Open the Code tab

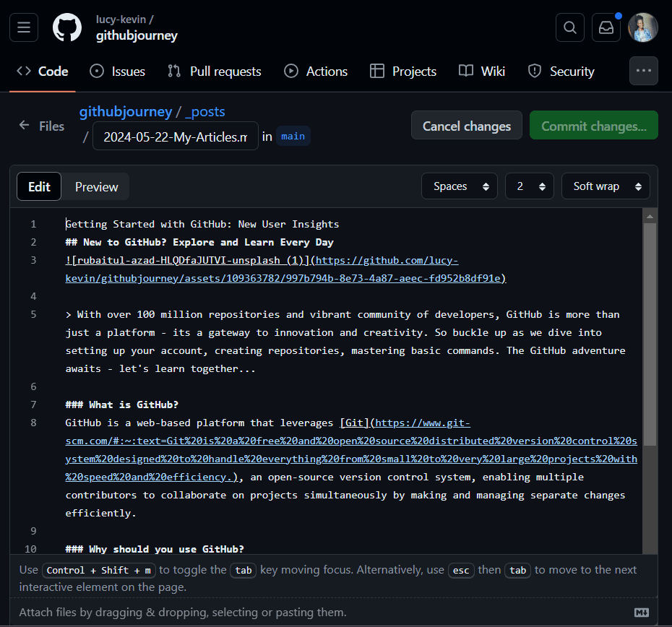[x=43, y=71]
